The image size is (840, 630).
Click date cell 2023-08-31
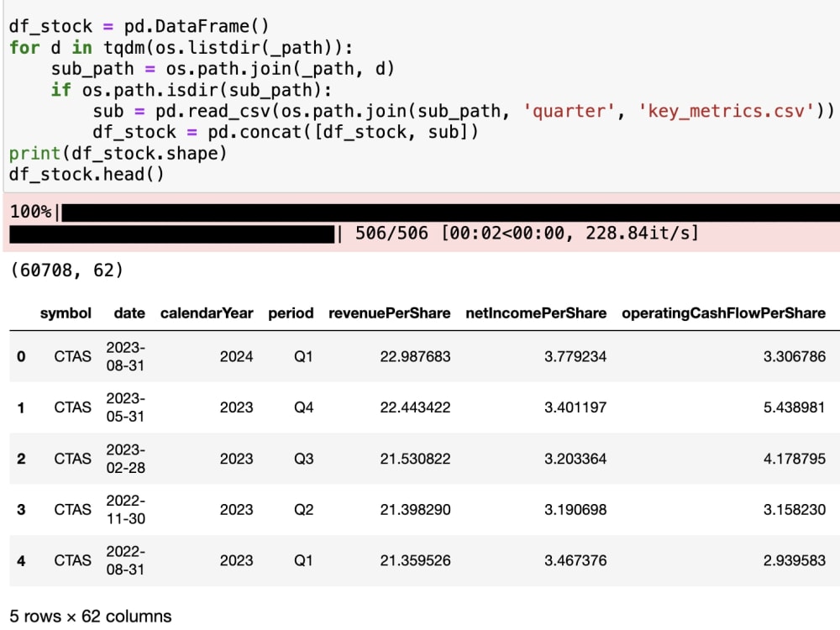pos(125,357)
